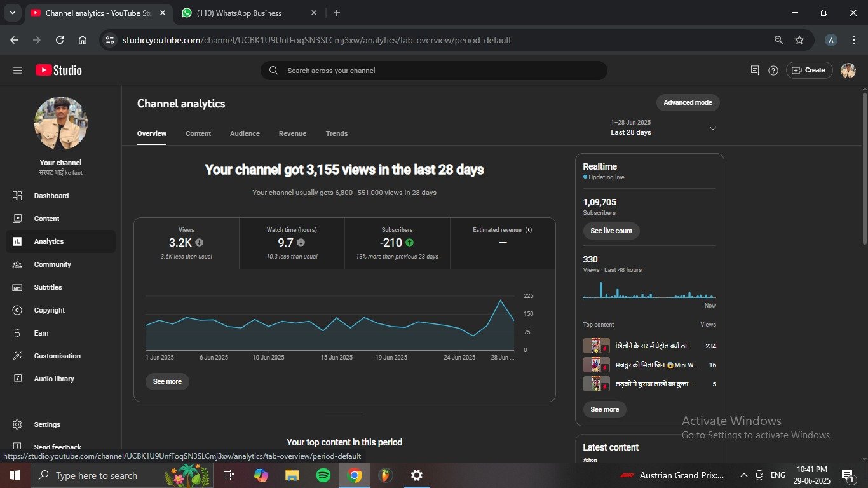Click the Windows taskbar search box
868x488 pixels.
(x=123, y=475)
